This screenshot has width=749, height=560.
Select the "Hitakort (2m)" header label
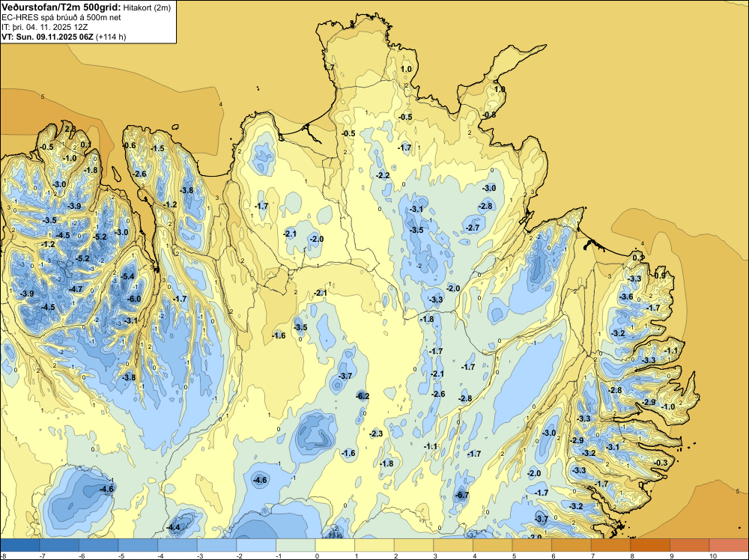click(x=147, y=7)
